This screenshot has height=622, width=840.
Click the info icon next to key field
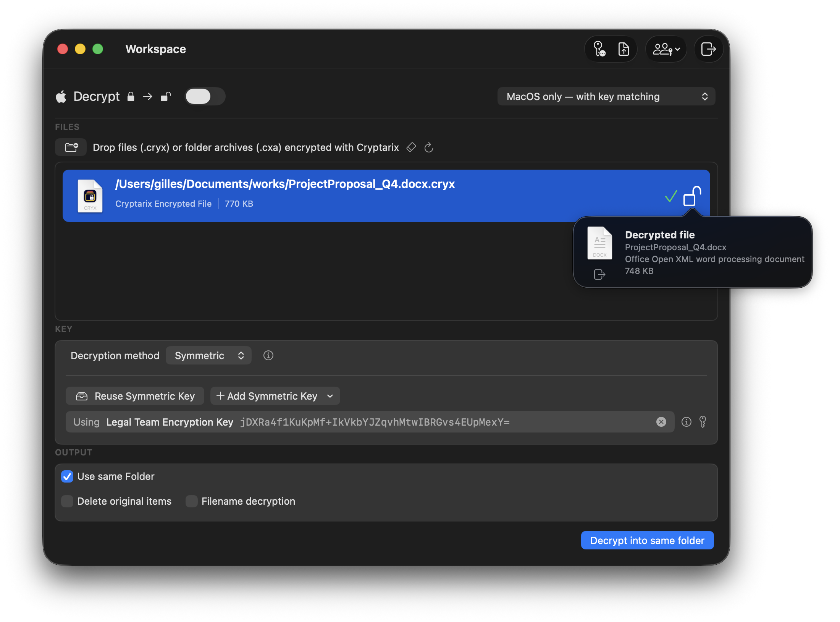pyautogui.click(x=687, y=422)
